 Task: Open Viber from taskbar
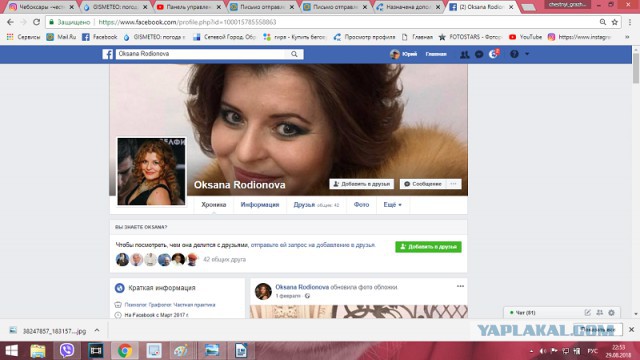(x=67, y=351)
